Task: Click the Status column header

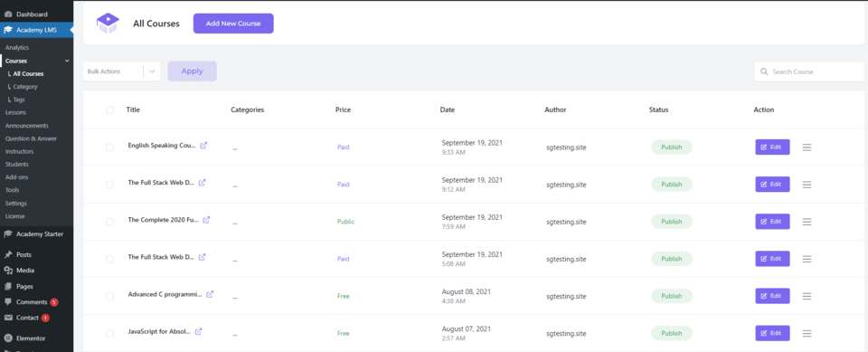Action: [x=659, y=109]
